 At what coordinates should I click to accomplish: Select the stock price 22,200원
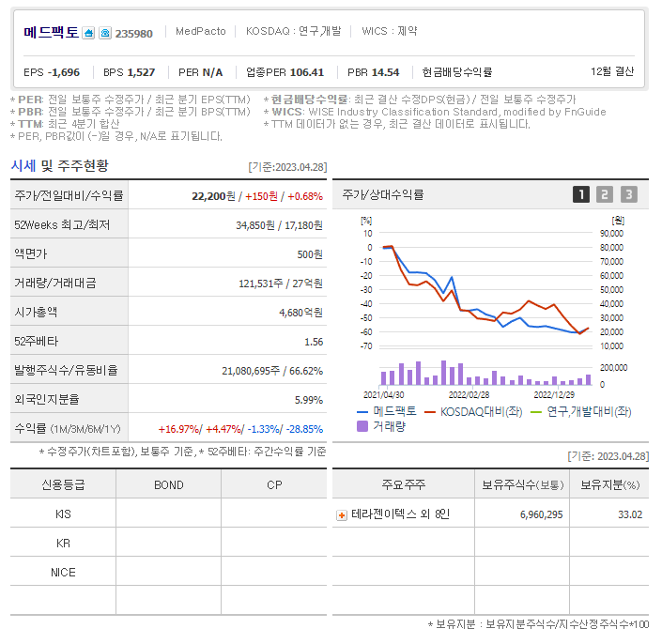coord(213,196)
